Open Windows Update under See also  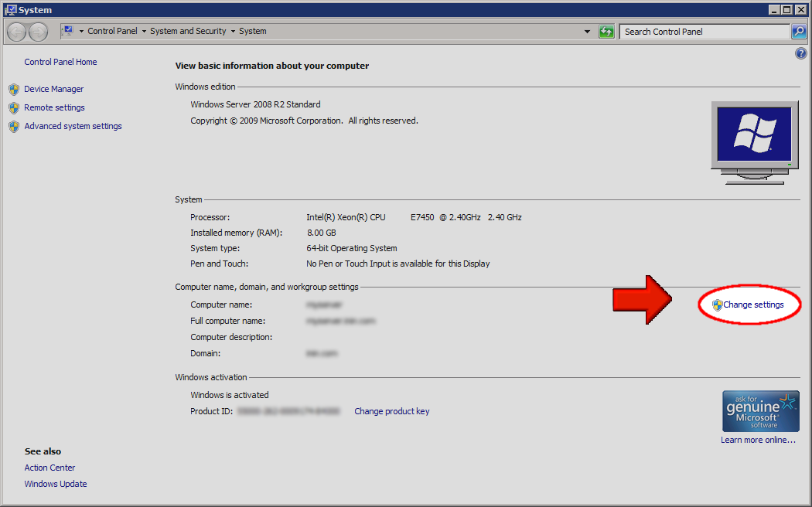tap(56, 485)
